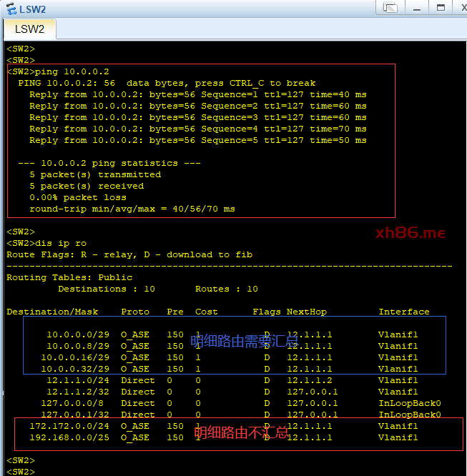Select the 172.172.0.0/24 route entry

[x=69, y=426]
